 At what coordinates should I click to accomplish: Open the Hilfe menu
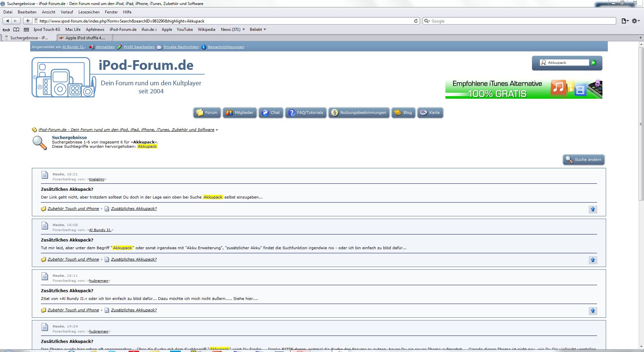tap(127, 12)
